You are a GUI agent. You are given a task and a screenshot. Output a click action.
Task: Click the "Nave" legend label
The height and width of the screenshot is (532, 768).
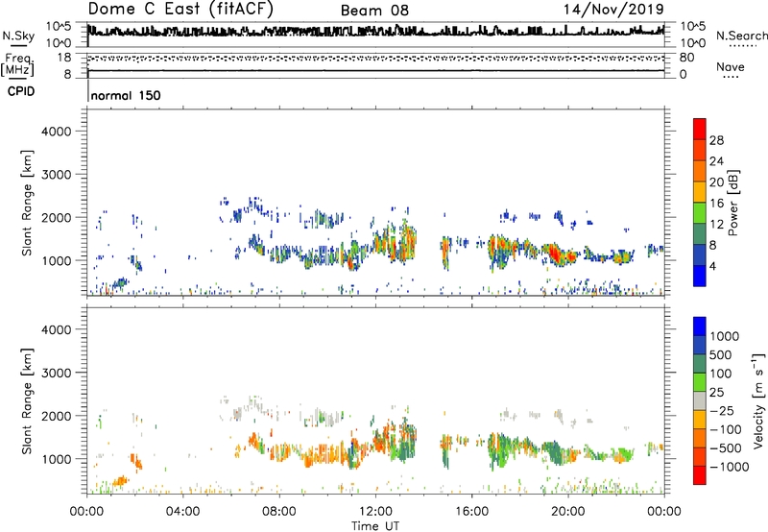731,67
